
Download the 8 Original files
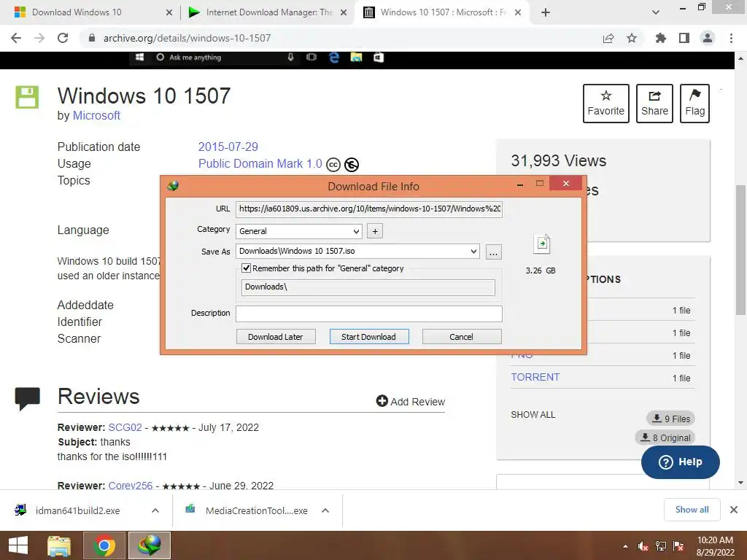(665, 437)
